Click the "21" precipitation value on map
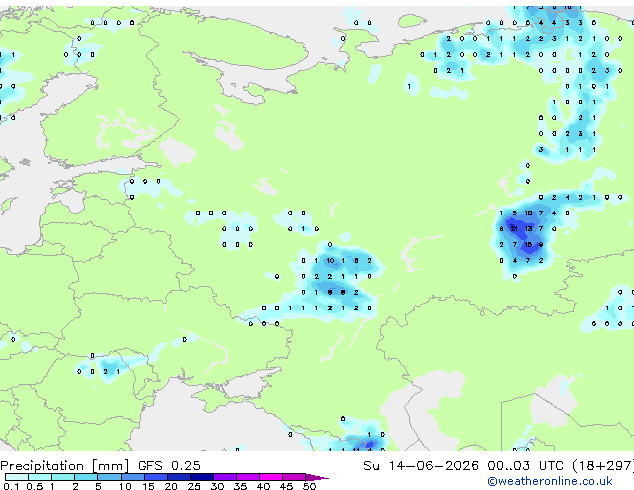Screen dimensions: 634x490 (514, 229)
